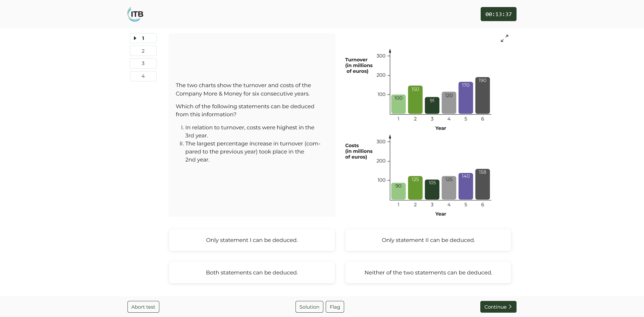Go to question 2
Image resolution: width=644 pixels, height=317 pixels.
coord(143,51)
